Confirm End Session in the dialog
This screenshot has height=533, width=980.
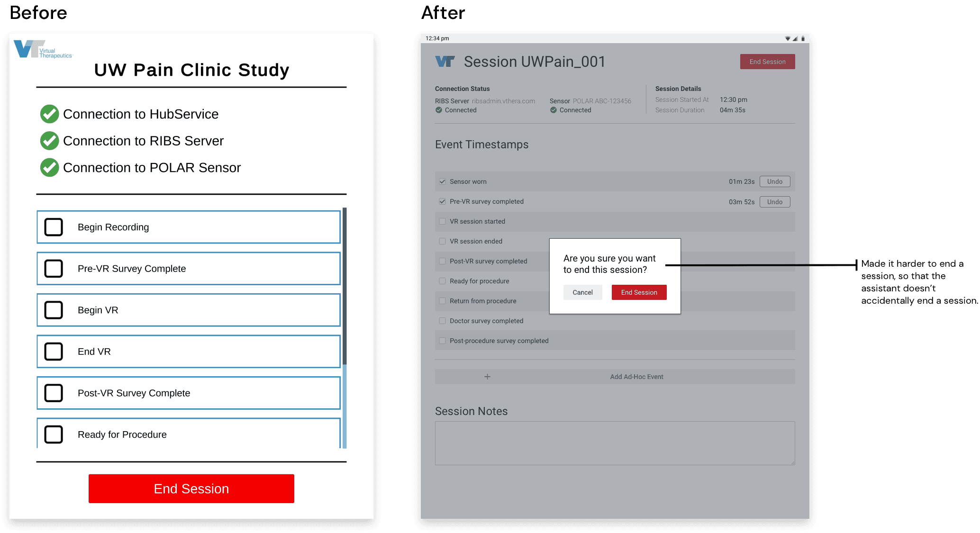coord(639,292)
